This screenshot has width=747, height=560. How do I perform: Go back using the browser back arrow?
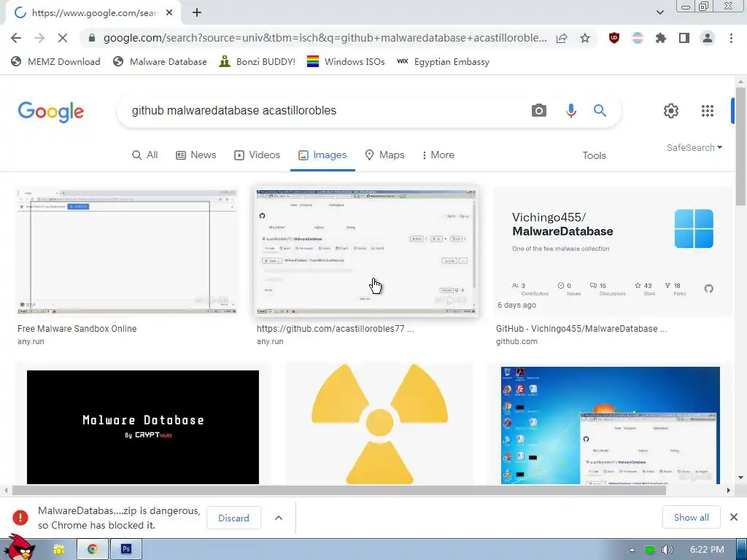click(16, 38)
